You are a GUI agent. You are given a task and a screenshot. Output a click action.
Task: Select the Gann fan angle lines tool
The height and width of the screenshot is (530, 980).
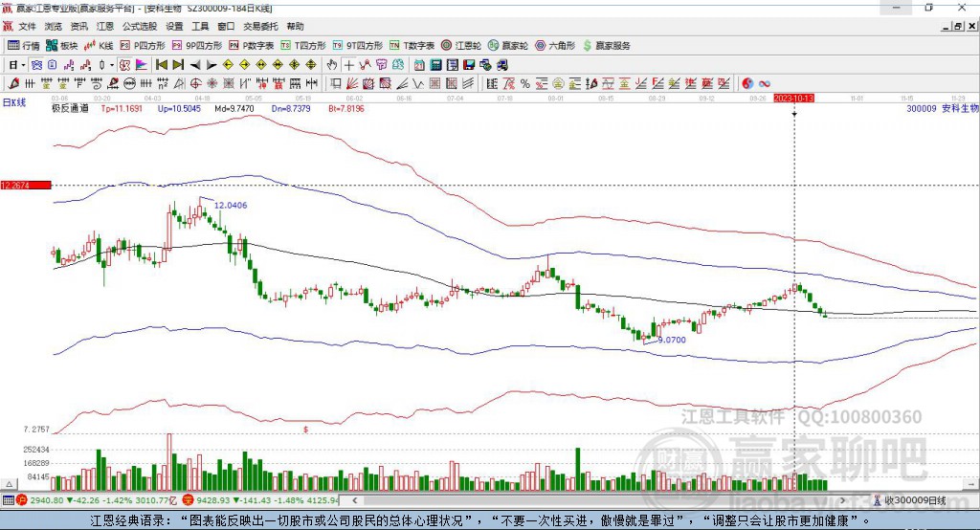pyautogui.click(x=352, y=84)
